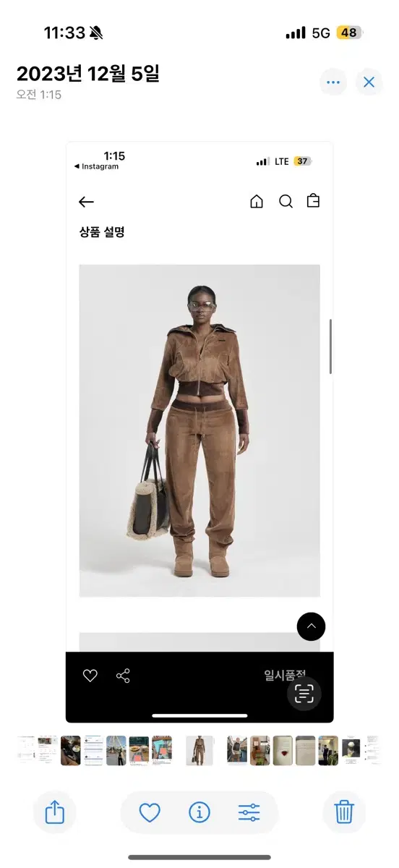This screenshot has height=868, width=399.
Task: Tap the black scroll-to-top arrow button
Action: tap(311, 626)
